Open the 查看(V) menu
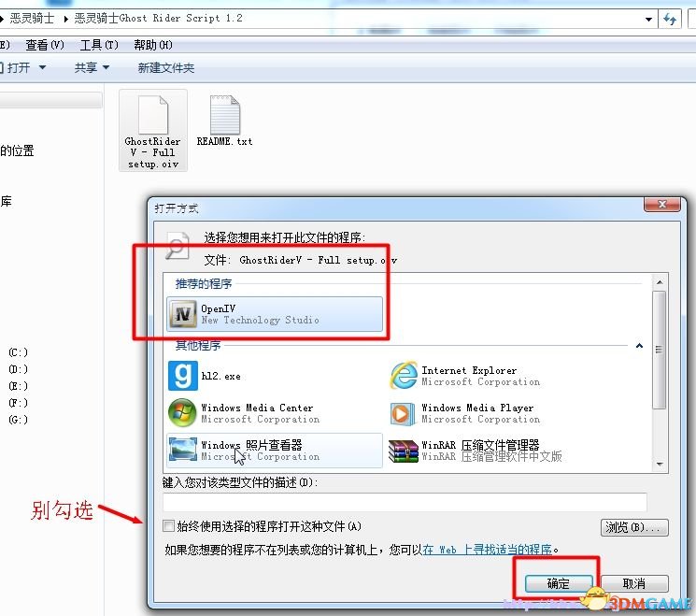Viewport: 696px width, 616px height. pos(45,44)
